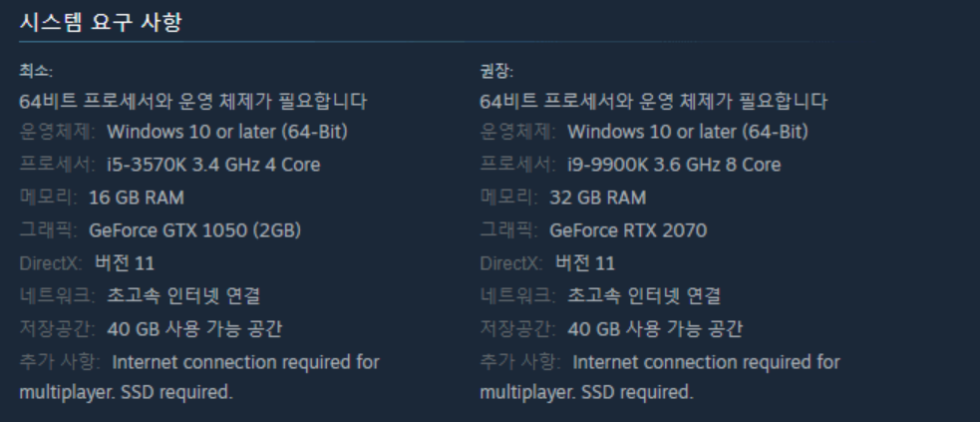Viewport: 980px width, 422px height.
Task: Click the '운영체제:' label in the 최소 section
Action: coord(58,132)
